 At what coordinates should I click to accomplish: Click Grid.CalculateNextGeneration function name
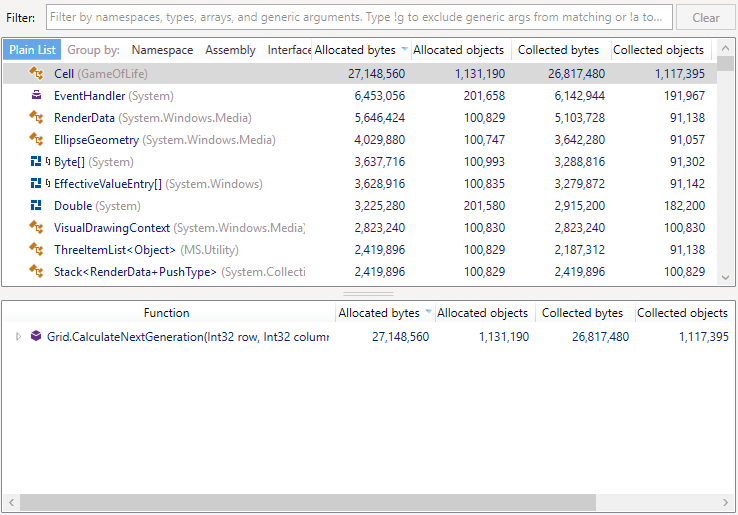[x=187, y=337]
